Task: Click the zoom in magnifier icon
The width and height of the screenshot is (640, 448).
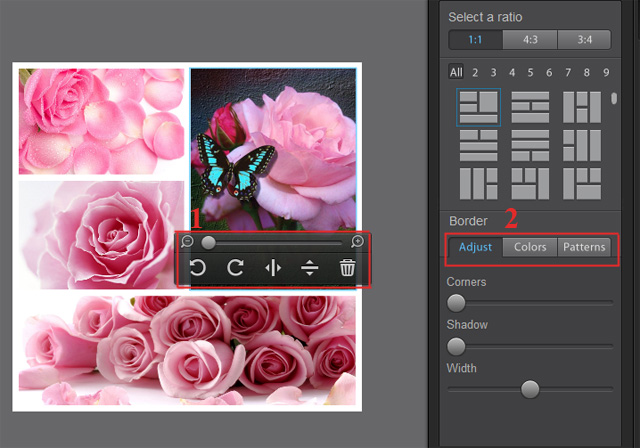Action: tap(358, 242)
